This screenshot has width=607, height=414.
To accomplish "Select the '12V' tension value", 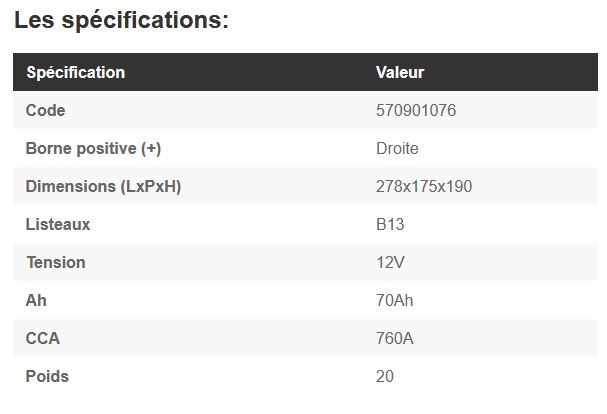I will tap(390, 262).
